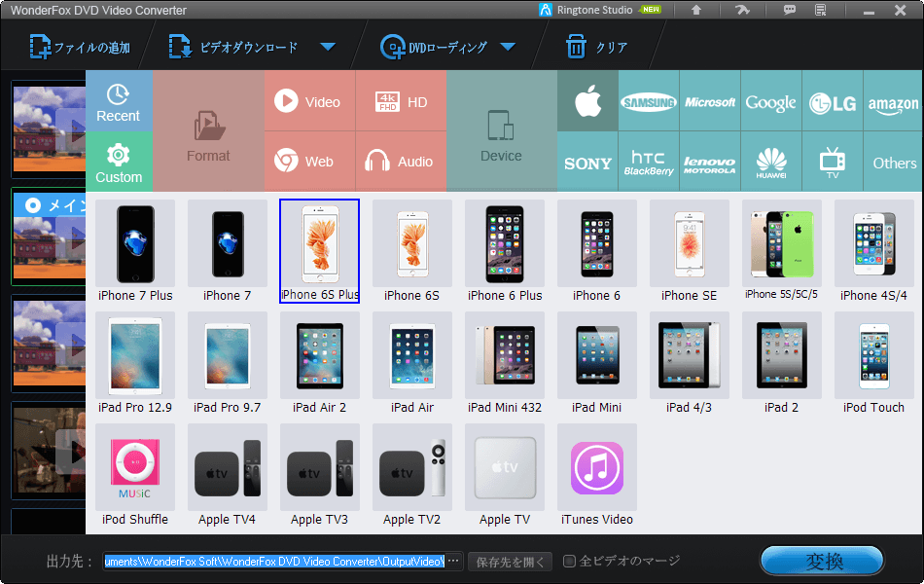Browse output folder with ellipsis button

453,561
